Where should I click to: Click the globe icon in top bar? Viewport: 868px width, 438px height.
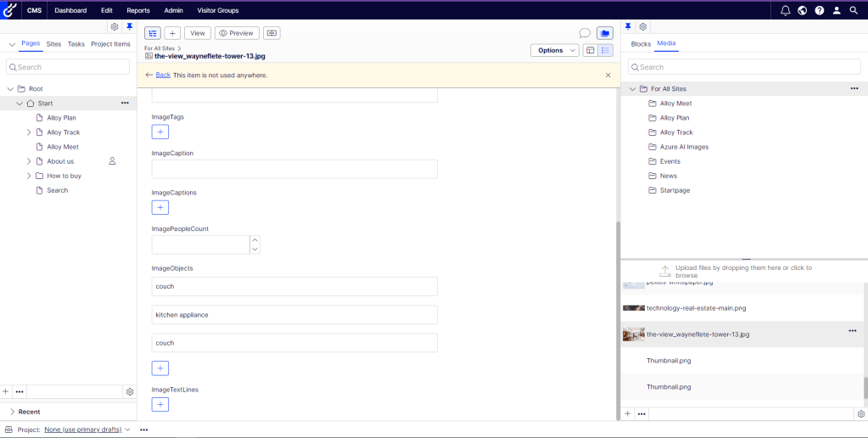tap(802, 10)
